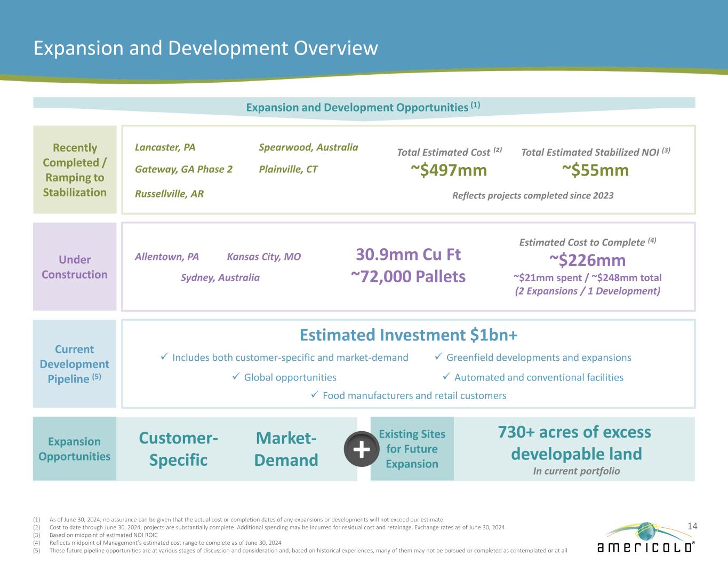Click the checkmark beside Greenfield developments and expansions

[x=438, y=357]
